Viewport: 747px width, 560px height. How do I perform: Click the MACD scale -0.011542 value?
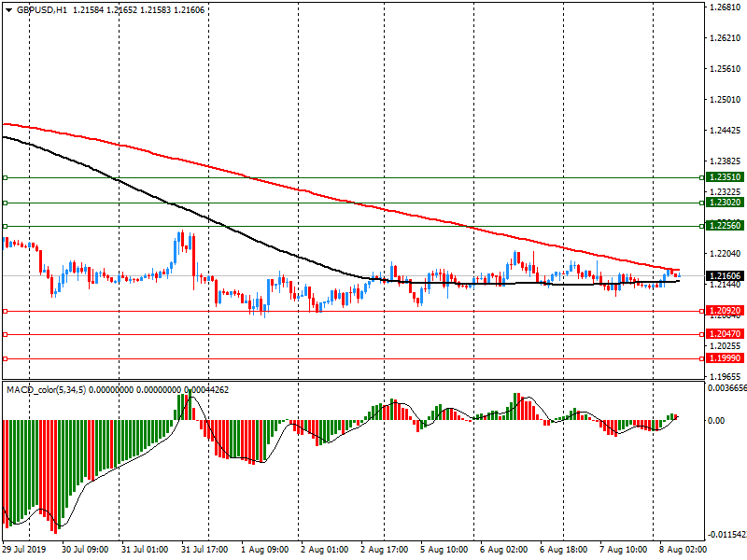click(x=727, y=535)
